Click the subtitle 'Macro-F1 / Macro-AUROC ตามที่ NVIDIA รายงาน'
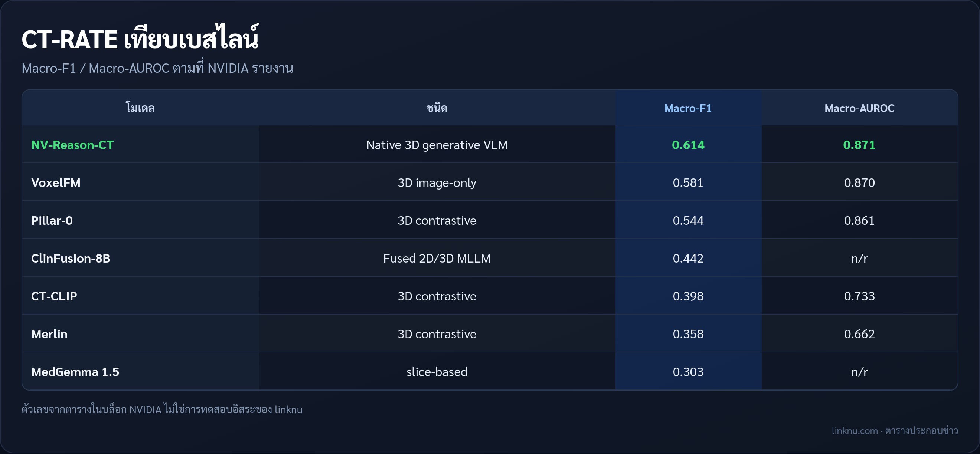Image resolution: width=980 pixels, height=454 pixels. (x=157, y=67)
